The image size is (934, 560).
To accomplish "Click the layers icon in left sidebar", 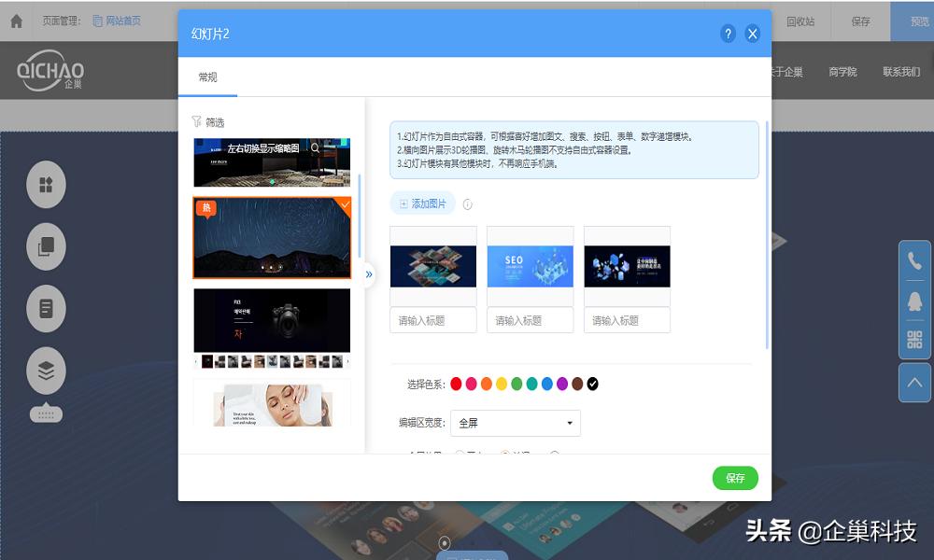I will point(45,372).
